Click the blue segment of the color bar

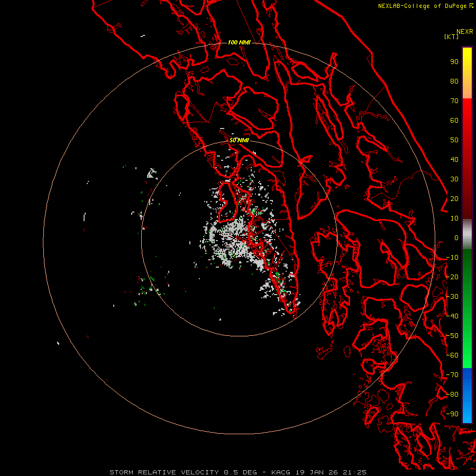coord(467,396)
